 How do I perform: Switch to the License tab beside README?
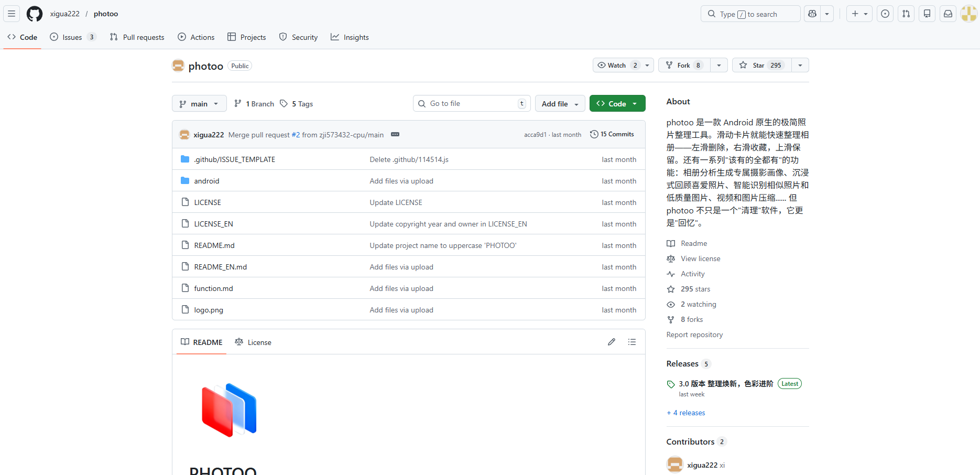tap(253, 342)
